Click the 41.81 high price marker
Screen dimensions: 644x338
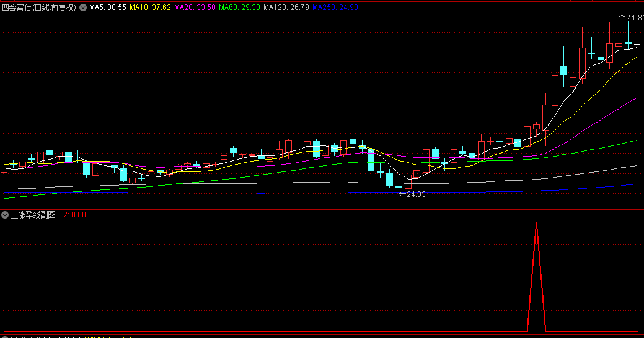pos(635,18)
